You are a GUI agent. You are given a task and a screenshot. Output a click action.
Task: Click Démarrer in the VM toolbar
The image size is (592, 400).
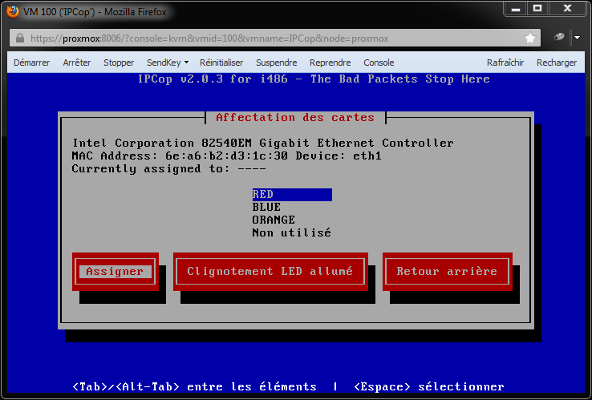pos(32,63)
